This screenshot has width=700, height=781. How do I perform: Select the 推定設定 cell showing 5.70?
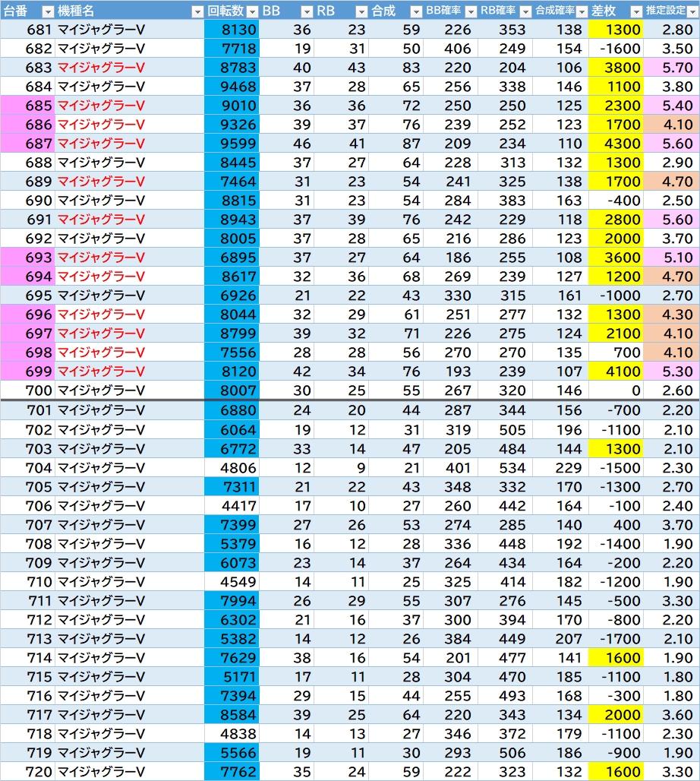(x=671, y=68)
